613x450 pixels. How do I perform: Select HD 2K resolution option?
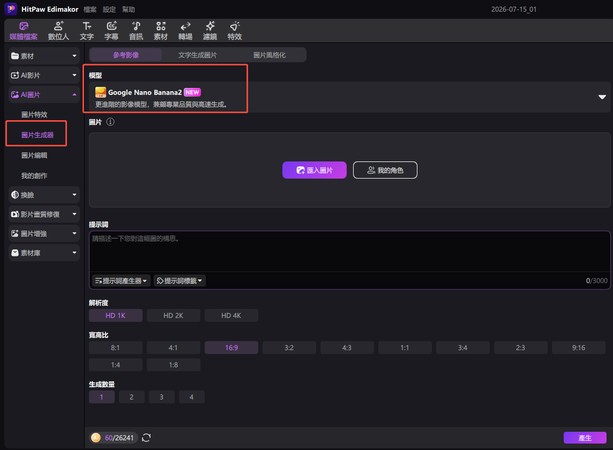tap(173, 316)
